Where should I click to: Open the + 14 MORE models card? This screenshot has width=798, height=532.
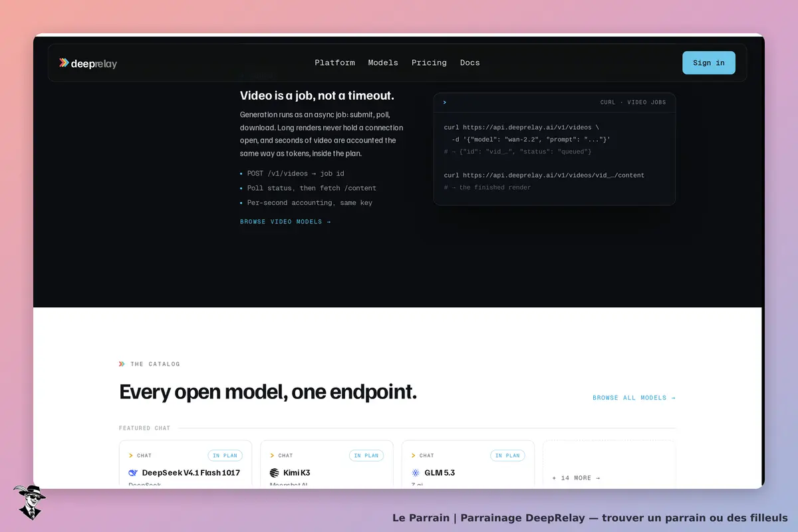pos(609,465)
